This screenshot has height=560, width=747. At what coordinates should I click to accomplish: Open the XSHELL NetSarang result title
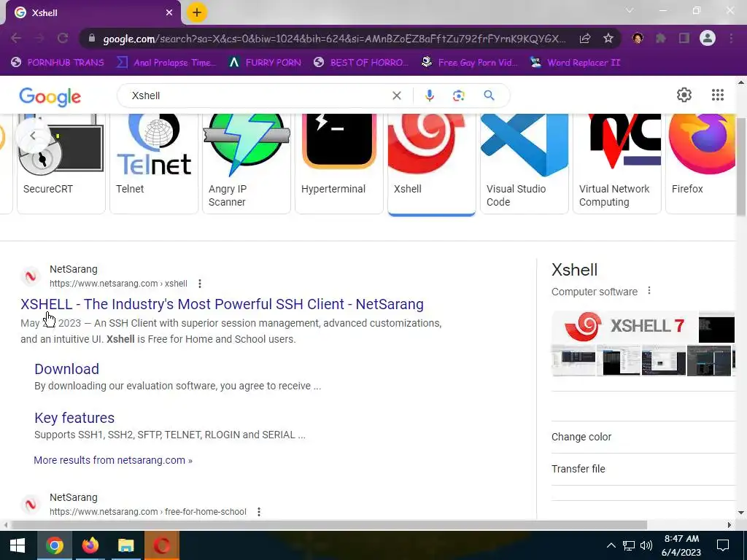[x=222, y=304]
